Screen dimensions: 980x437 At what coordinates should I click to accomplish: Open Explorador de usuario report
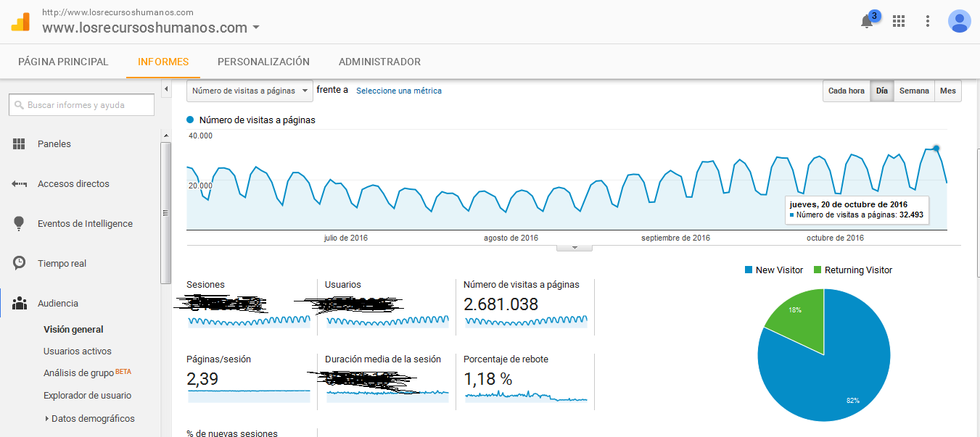(x=87, y=395)
